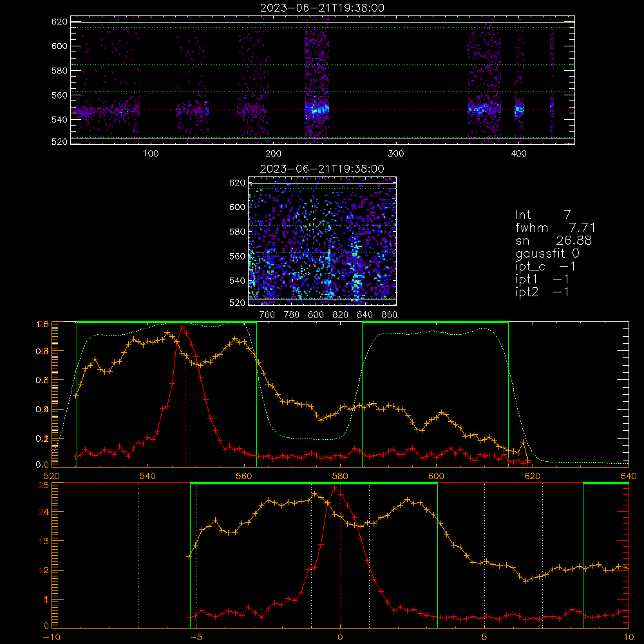
Task: Click x-axis label 560 on third plot
Action: click(x=244, y=477)
